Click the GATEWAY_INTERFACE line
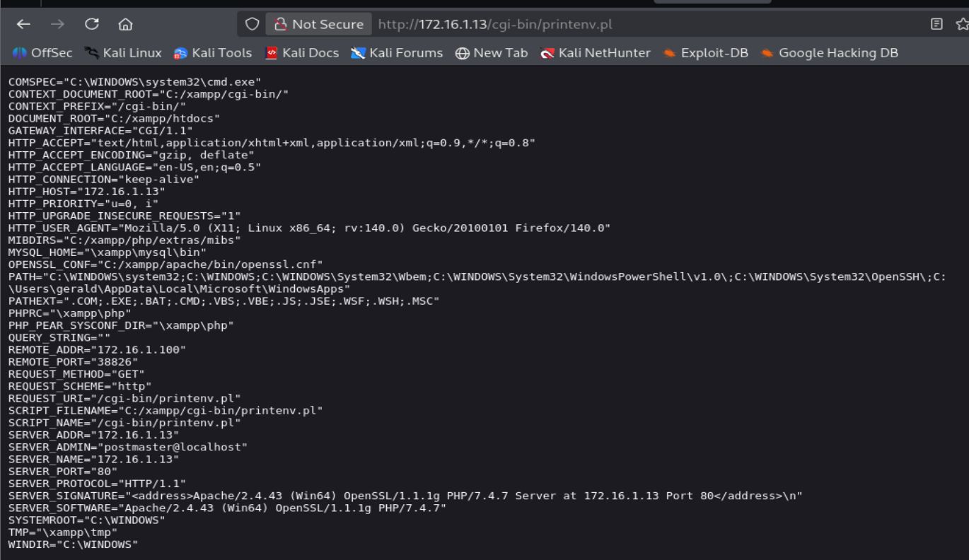The width and height of the screenshot is (969, 560). [x=101, y=130]
